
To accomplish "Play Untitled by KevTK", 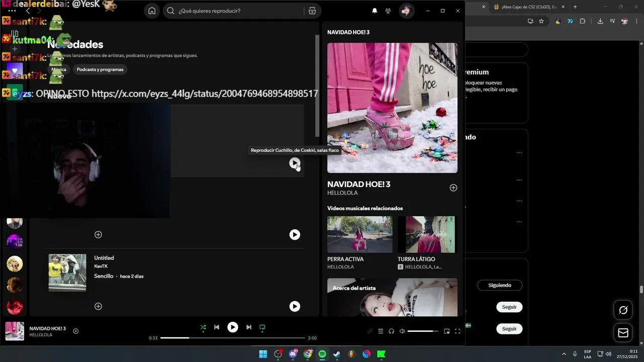I will [x=295, y=306].
